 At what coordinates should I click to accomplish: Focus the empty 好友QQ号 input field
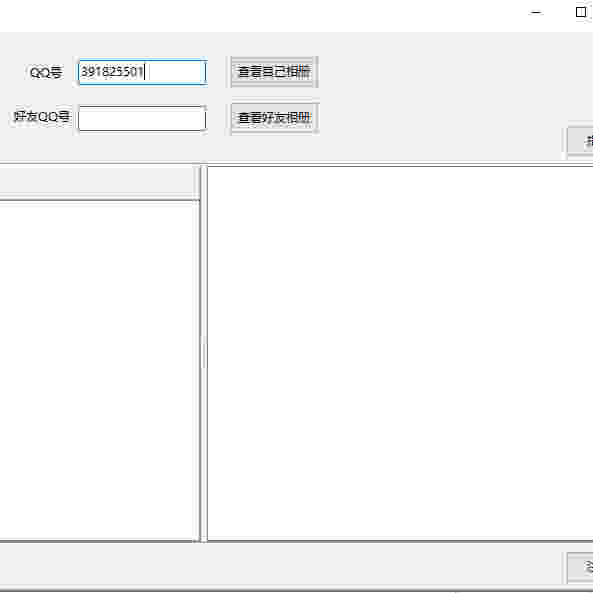142,118
